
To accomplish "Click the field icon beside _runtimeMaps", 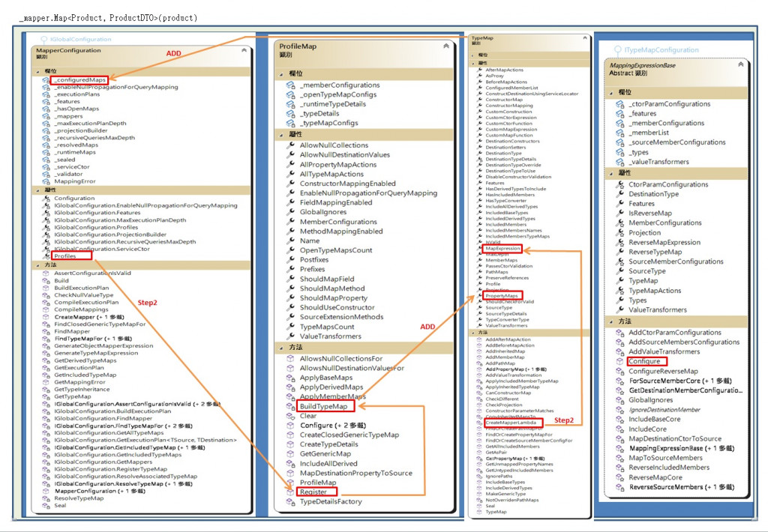I will tap(46, 152).
